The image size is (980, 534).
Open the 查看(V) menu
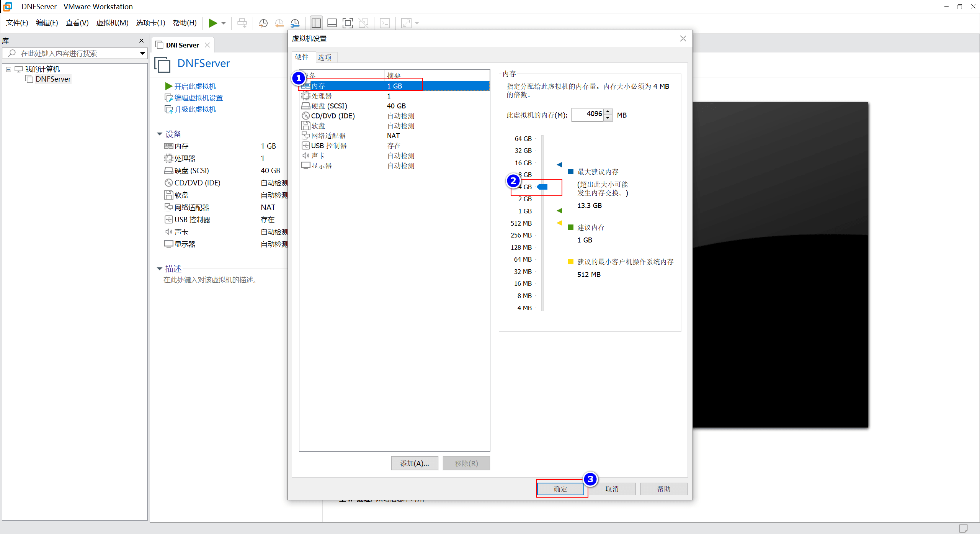[77, 23]
